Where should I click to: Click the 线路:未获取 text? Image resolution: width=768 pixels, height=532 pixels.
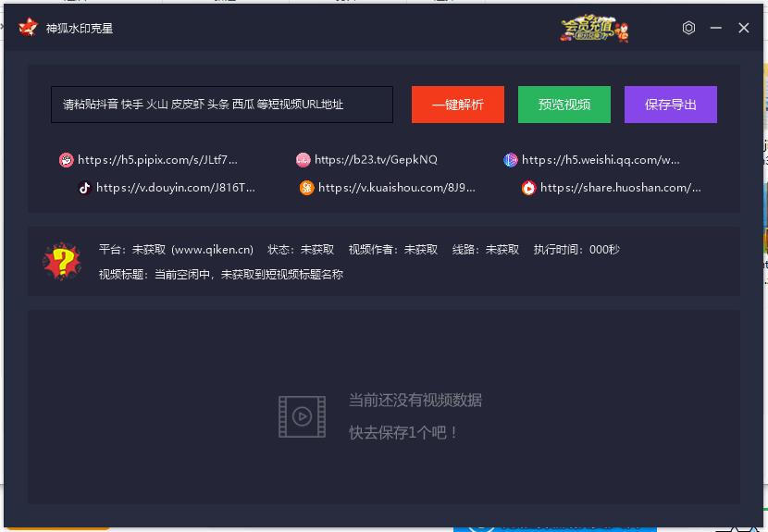(x=486, y=250)
